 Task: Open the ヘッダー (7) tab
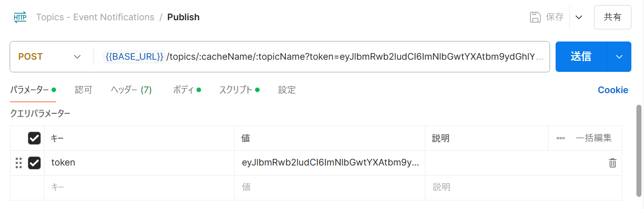point(131,90)
